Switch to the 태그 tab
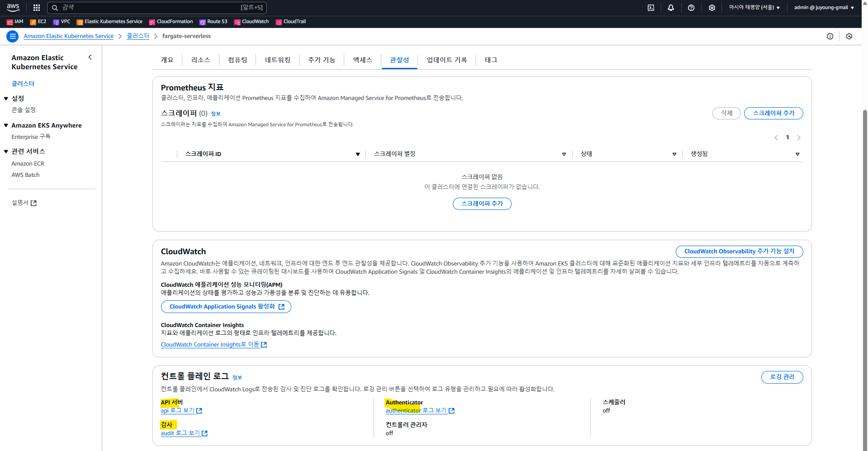868x451 pixels. point(491,60)
